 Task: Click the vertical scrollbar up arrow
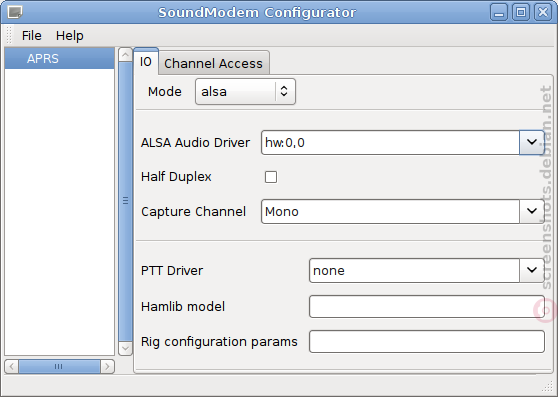(125, 55)
